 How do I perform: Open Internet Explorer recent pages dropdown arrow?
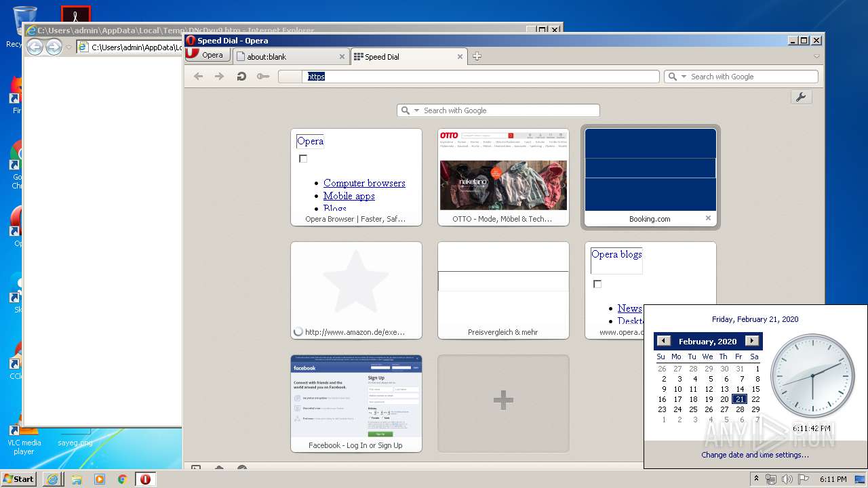click(x=68, y=47)
